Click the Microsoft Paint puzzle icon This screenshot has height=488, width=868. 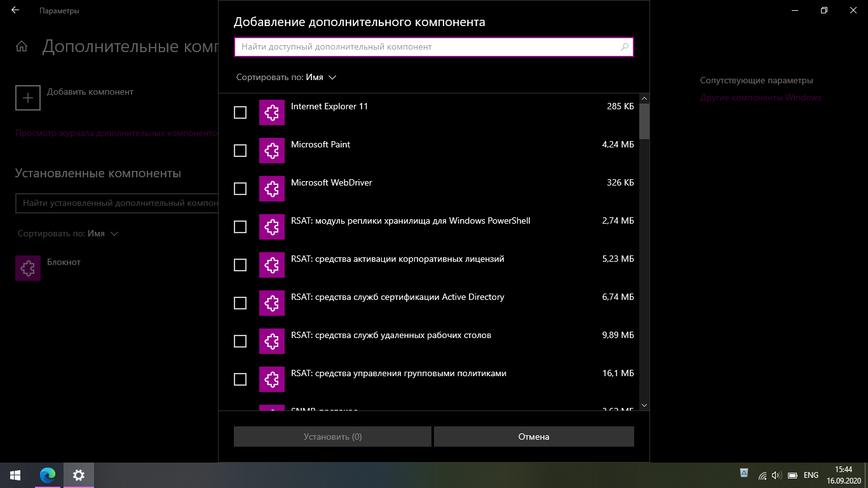pos(271,151)
